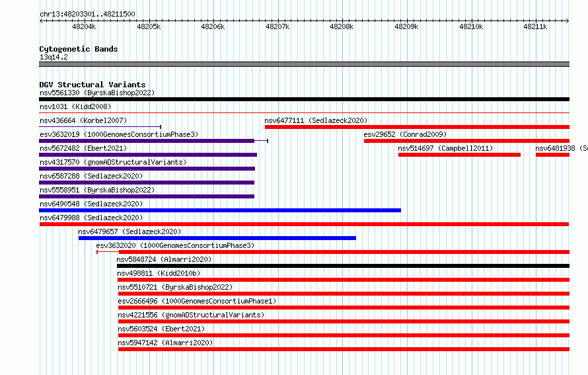The height and width of the screenshot is (375, 588).
Task: Click nsv6587288 (Sedlazeck2020) label
Action: (91, 176)
